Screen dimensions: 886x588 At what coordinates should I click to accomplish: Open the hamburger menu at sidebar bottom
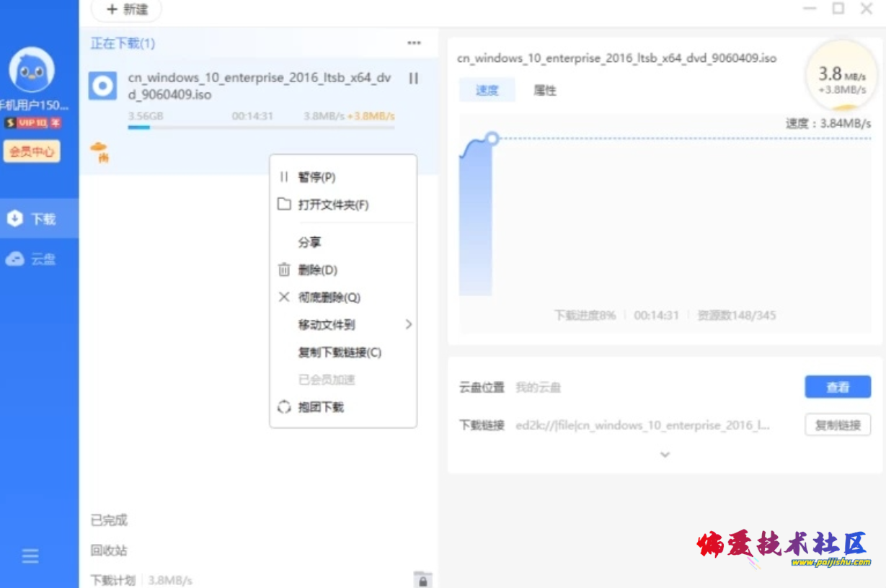click(x=30, y=556)
